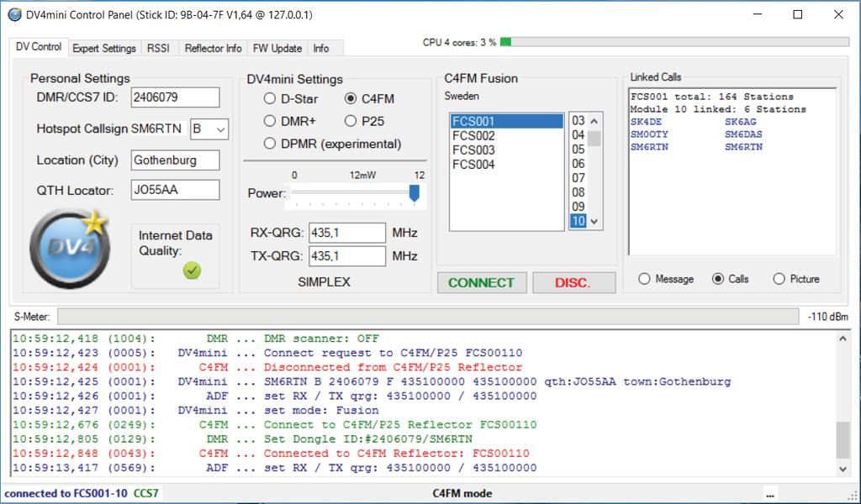Select reflector FCS004 in list
This screenshot has height=504, width=861.
tap(506, 164)
